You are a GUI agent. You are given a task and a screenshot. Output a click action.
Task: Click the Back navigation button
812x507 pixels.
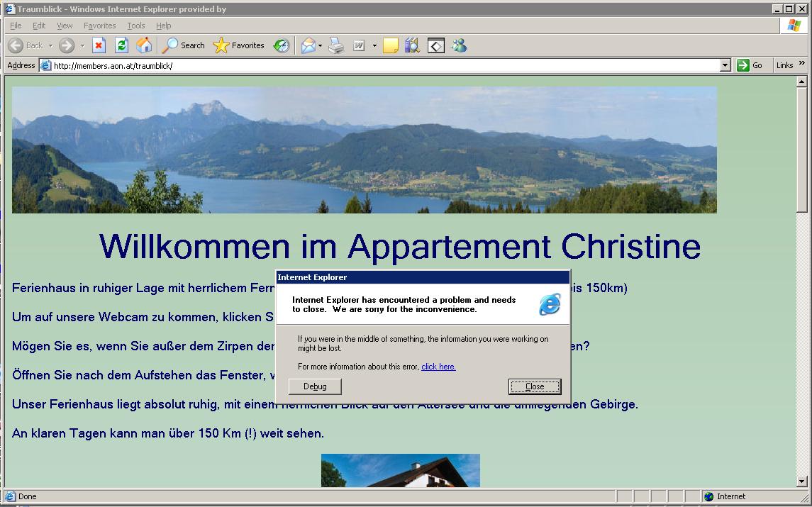26,45
